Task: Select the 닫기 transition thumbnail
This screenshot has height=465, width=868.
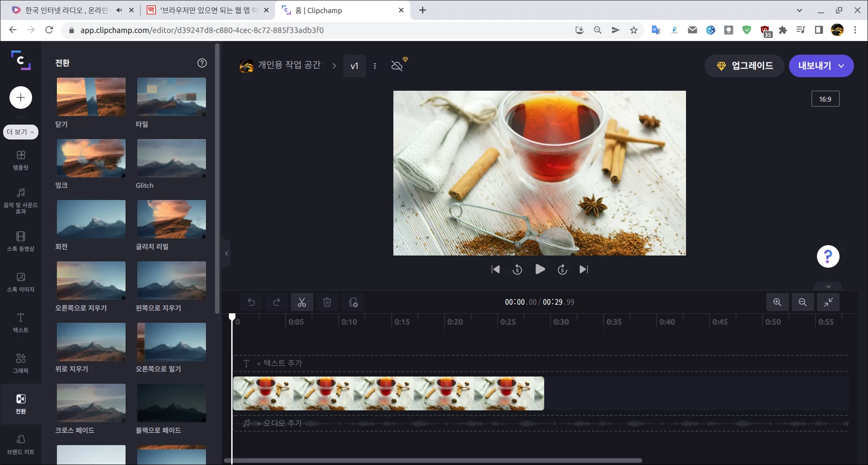Action: point(91,97)
